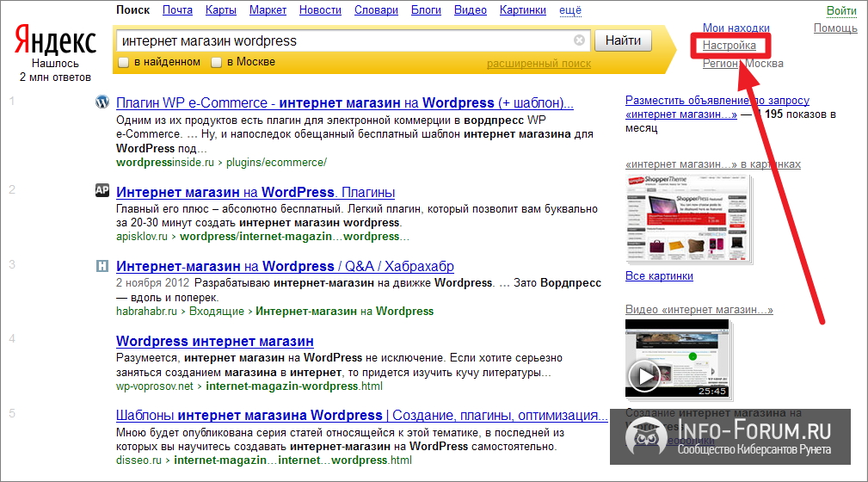Enable the 'в Москве' checkbox
The height and width of the screenshot is (482, 868).
click(x=217, y=62)
